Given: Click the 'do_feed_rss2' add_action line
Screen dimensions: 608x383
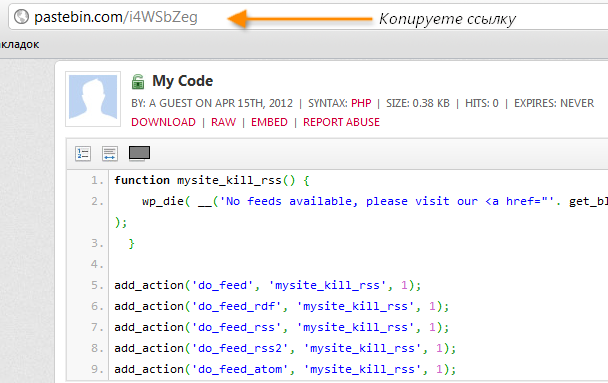Looking at the screenshot, I should click(x=285, y=348).
